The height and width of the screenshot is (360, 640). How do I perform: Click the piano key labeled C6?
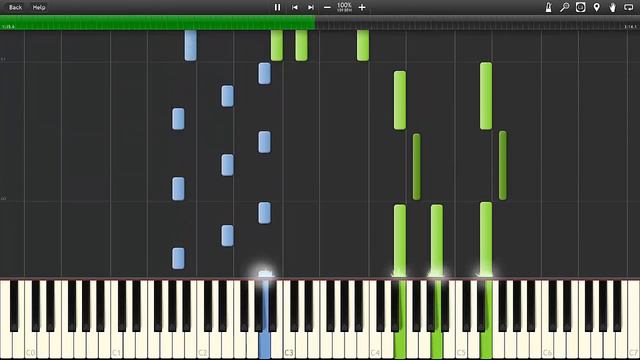click(547, 345)
